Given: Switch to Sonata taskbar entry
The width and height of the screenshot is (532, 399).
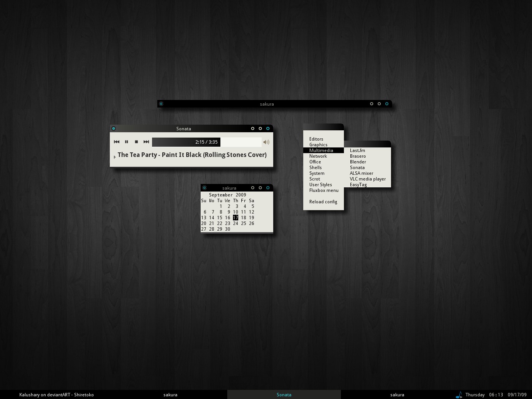Looking at the screenshot, I should tap(284, 395).
